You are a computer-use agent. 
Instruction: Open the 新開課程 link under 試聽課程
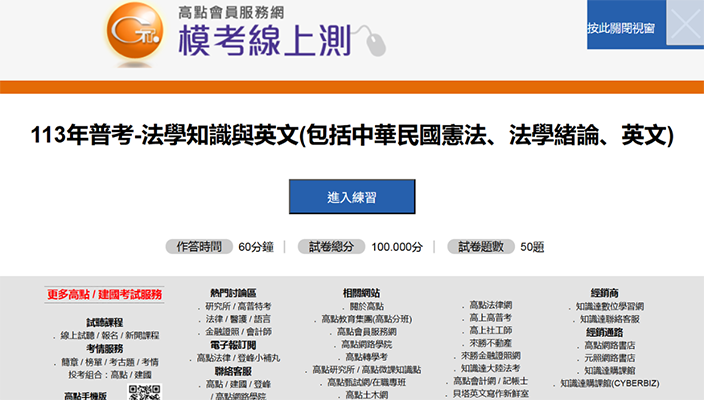coord(142,335)
